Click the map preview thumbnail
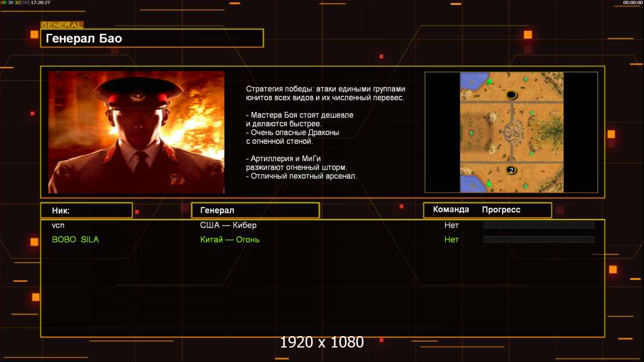 point(511,132)
